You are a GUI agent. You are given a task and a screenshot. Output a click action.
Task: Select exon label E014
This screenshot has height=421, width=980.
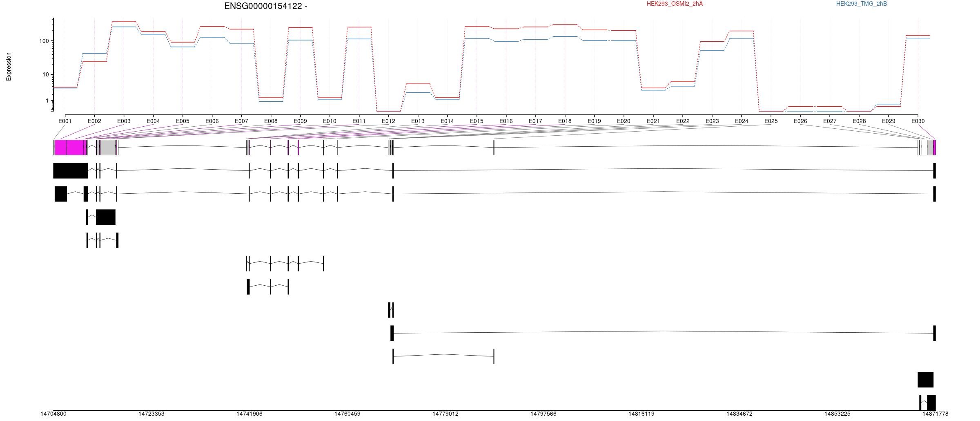[447, 121]
